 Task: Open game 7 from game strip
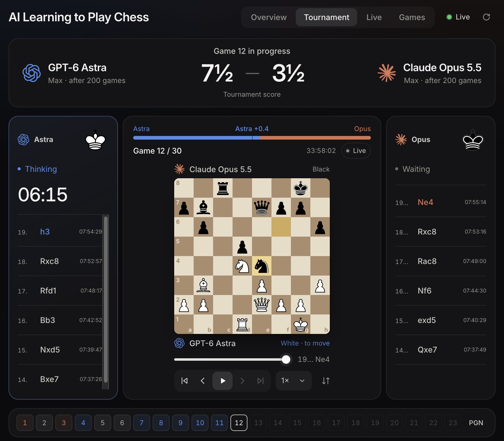142,423
